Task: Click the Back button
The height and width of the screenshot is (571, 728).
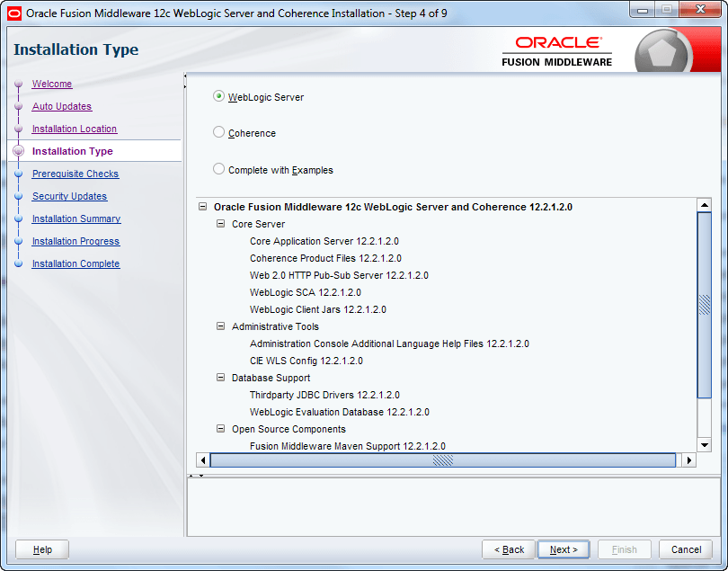Action: pos(509,549)
